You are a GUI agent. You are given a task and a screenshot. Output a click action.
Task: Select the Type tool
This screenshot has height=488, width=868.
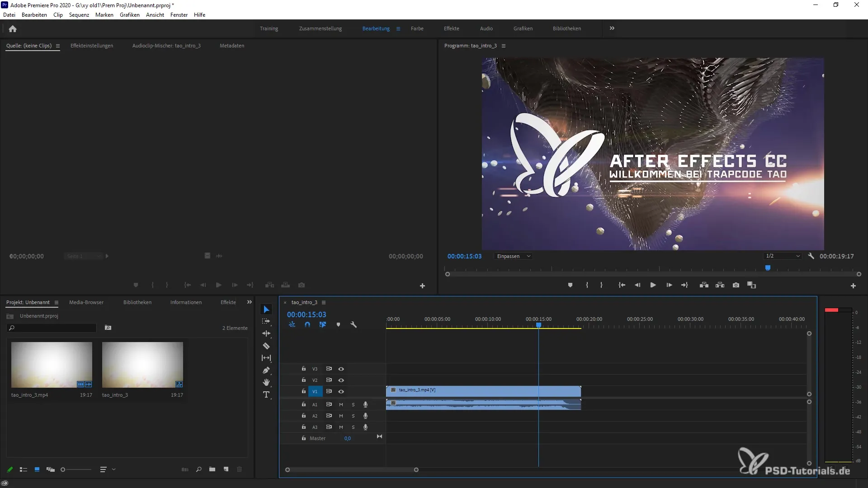tap(266, 395)
